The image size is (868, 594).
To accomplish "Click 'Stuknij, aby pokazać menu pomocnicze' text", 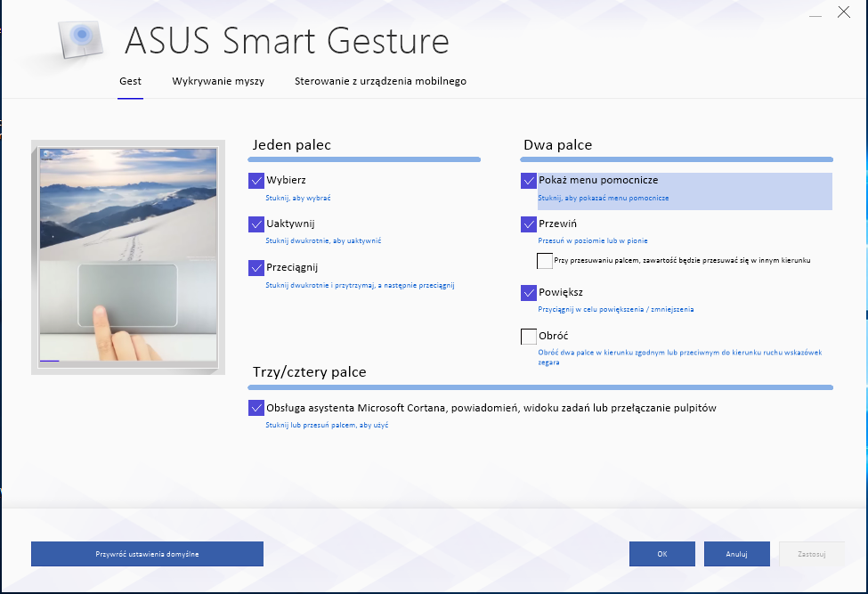I will pyautogui.click(x=604, y=198).
